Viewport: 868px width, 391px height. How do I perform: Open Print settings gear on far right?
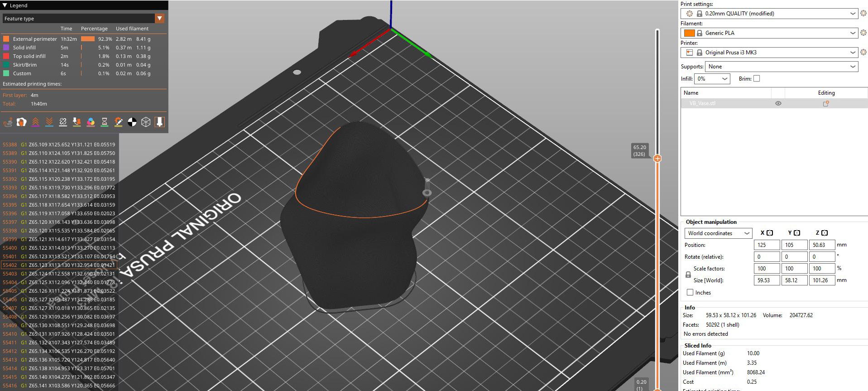tap(863, 14)
